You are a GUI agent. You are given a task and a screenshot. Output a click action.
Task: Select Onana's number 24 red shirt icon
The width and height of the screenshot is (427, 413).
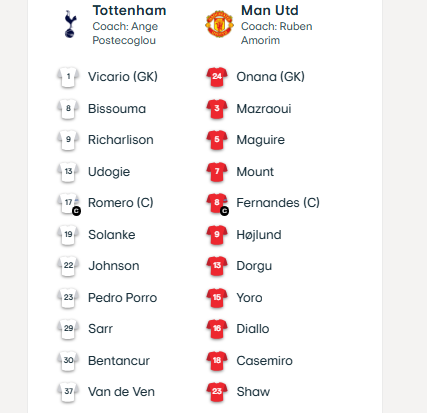[217, 77]
